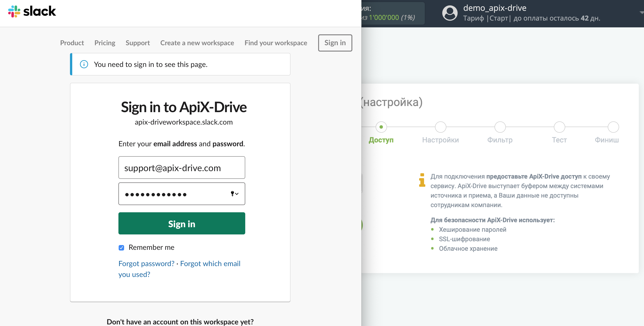Click the Find your workspace link
644x326 pixels.
tap(276, 42)
